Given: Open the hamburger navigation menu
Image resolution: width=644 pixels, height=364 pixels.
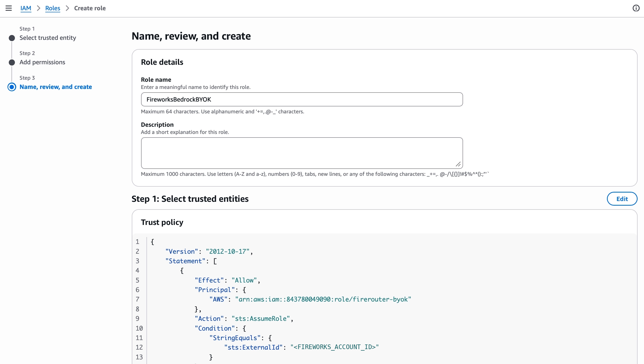Looking at the screenshot, I should (9, 8).
